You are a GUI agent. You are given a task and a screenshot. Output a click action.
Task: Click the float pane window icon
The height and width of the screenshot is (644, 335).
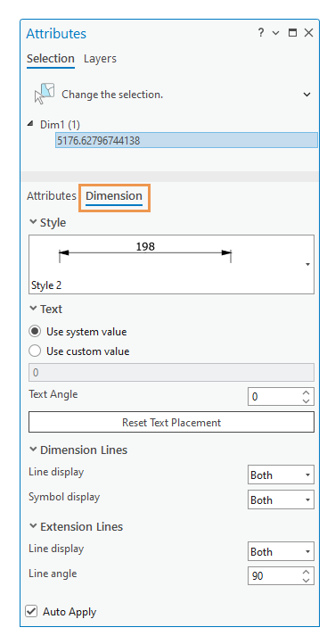coord(292,33)
